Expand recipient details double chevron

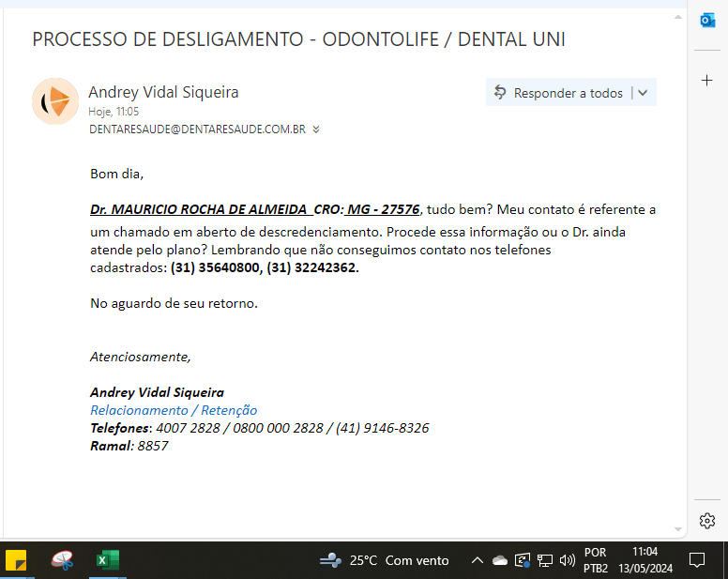[316, 130]
